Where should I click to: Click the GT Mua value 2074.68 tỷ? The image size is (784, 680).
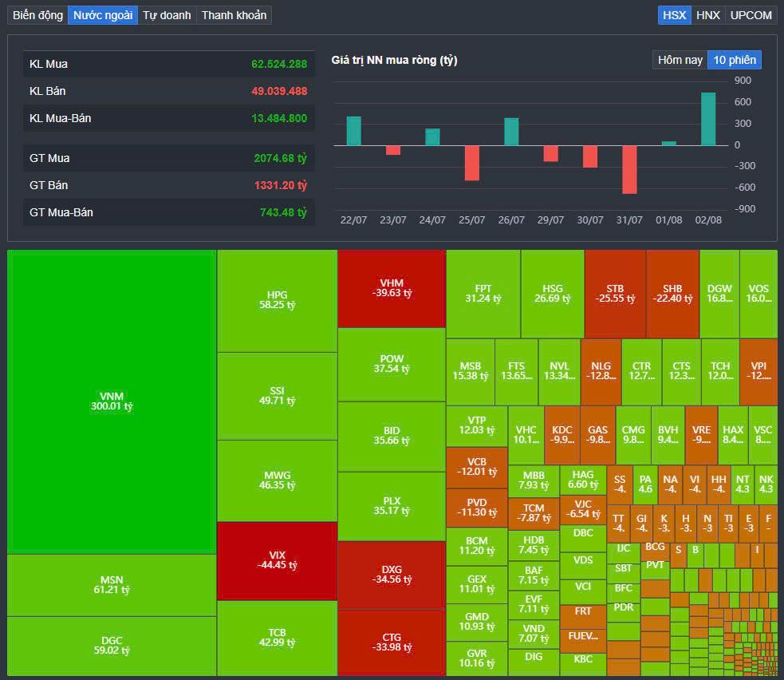pyautogui.click(x=280, y=158)
